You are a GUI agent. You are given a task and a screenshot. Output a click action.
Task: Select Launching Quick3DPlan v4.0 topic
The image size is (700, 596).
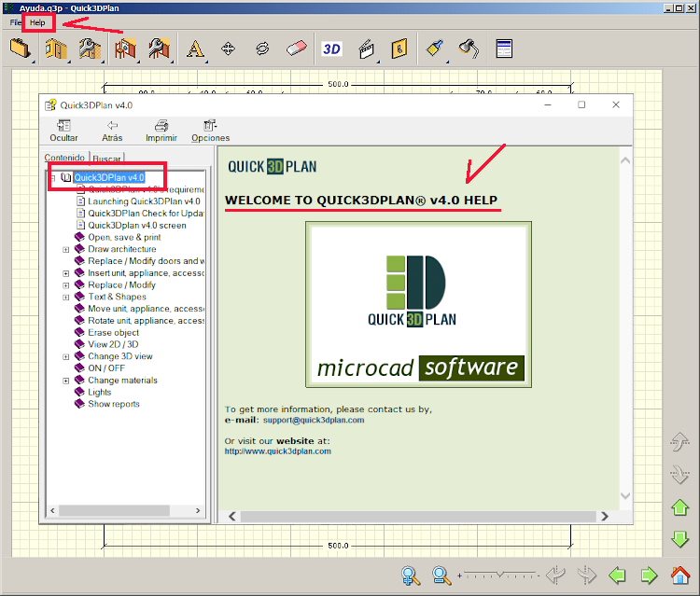click(x=144, y=201)
